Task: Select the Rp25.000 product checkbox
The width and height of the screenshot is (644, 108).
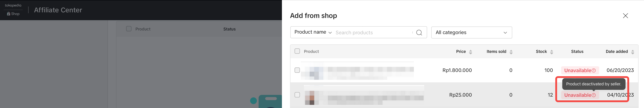Action: click(297, 95)
